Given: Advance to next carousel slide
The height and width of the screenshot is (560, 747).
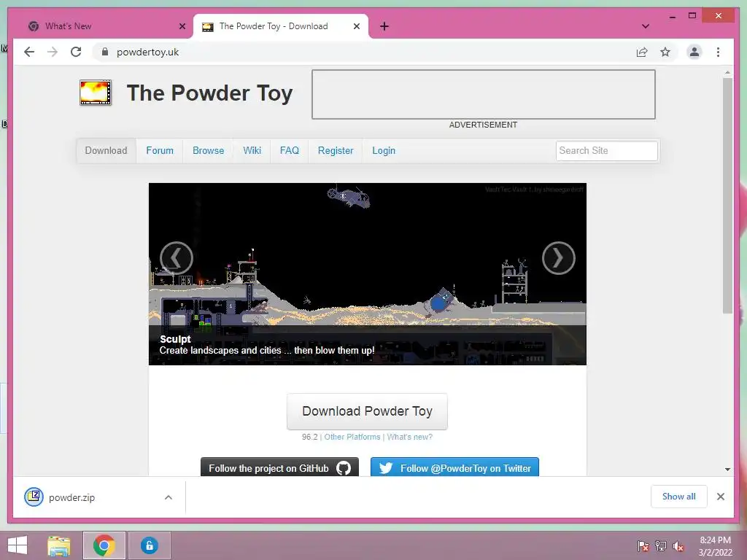Looking at the screenshot, I should pos(558,258).
